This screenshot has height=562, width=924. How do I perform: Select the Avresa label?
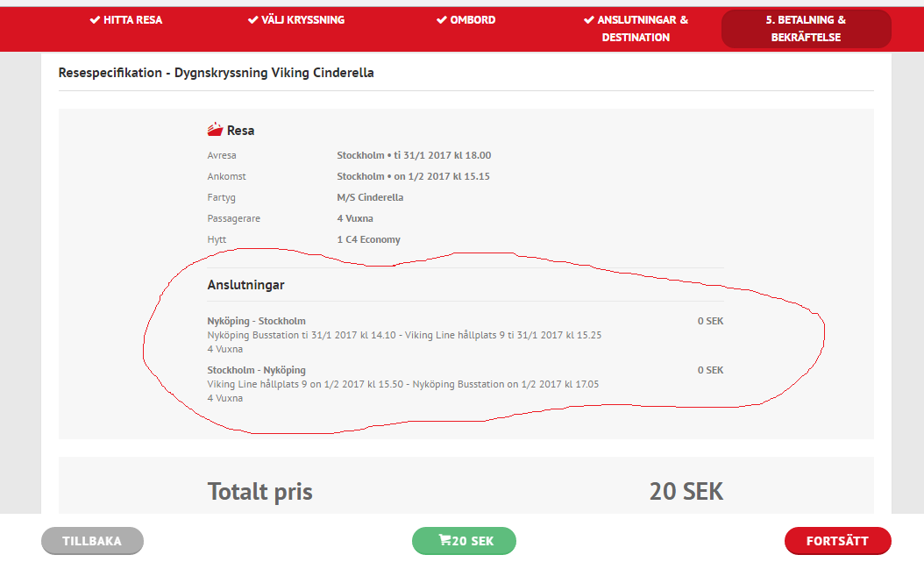click(x=222, y=155)
